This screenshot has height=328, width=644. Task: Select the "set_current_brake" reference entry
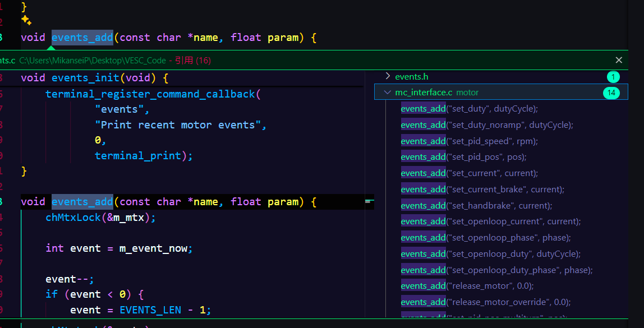pos(482,190)
